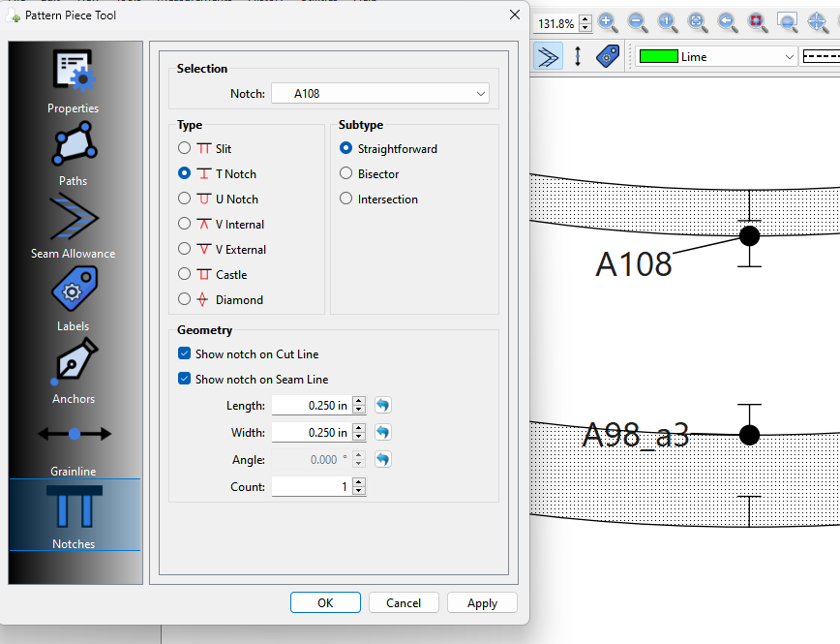Image resolution: width=840 pixels, height=644 pixels.
Task: Open the Properties section in sidebar
Action: tap(74, 81)
